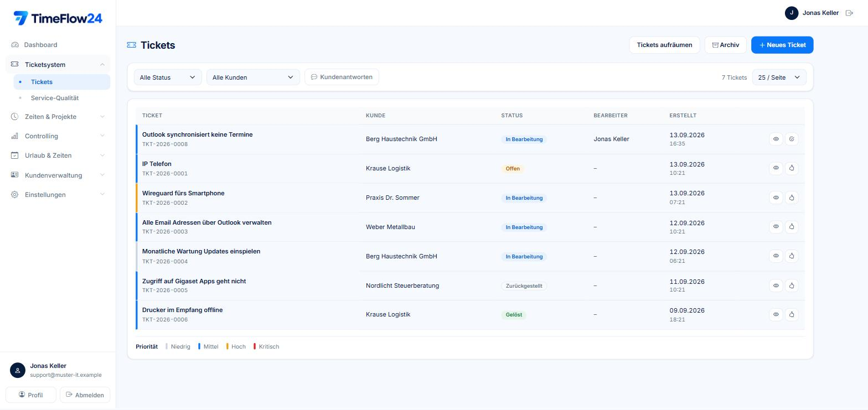
Task: Expand the Einstellungen menu
Action: point(58,195)
